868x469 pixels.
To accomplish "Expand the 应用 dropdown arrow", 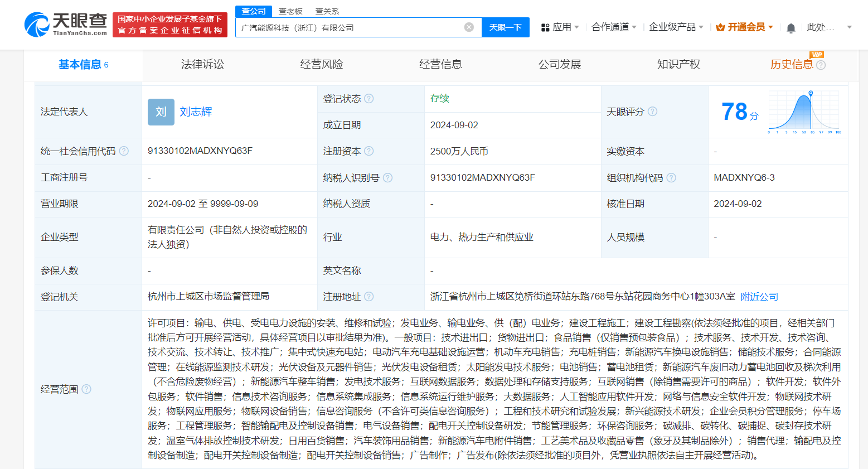I will pos(576,27).
